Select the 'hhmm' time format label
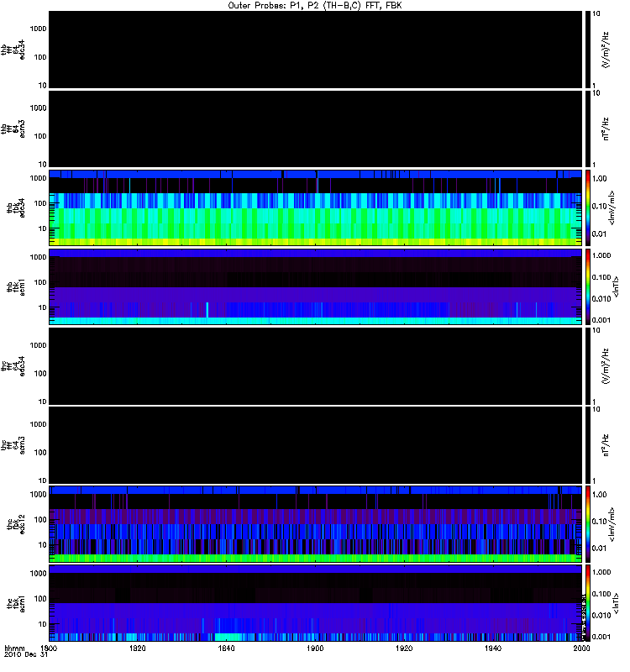This screenshot has width=630, height=672. click(14, 648)
